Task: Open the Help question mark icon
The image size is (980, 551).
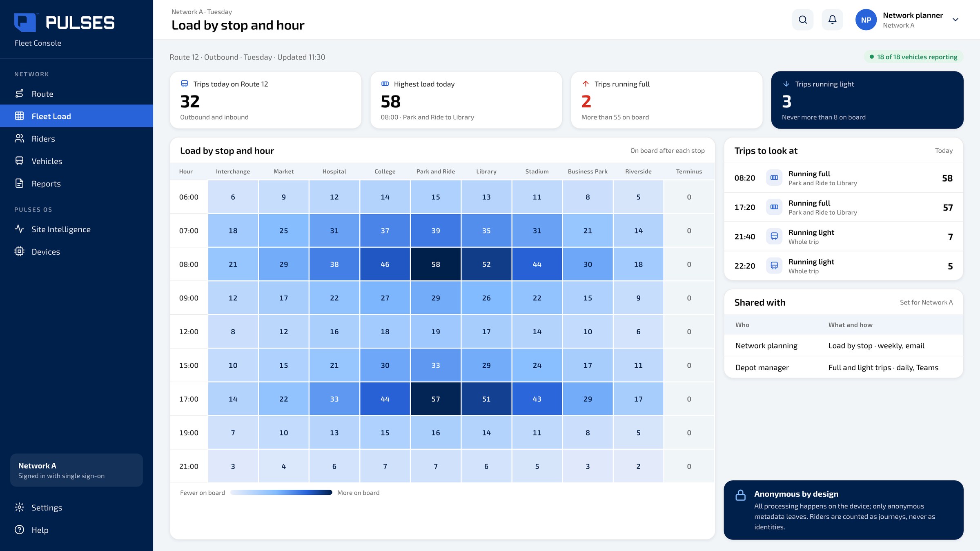Action: [x=19, y=530]
